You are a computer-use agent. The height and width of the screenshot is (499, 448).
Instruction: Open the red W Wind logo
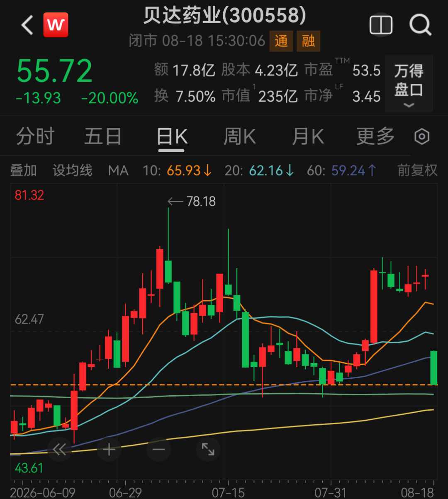click(x=56, y=25)
